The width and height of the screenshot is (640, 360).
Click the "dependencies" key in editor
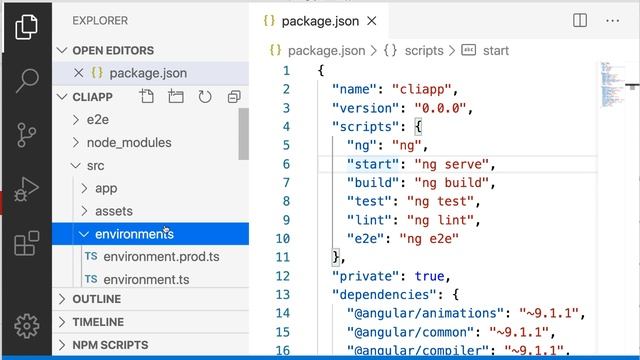(x=384, y=295)
